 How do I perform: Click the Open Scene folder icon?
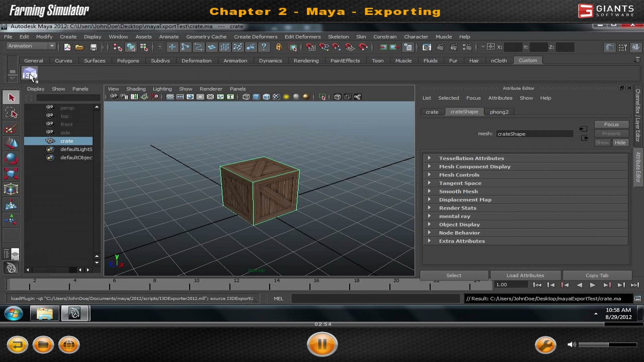click(x=79, y=47)
